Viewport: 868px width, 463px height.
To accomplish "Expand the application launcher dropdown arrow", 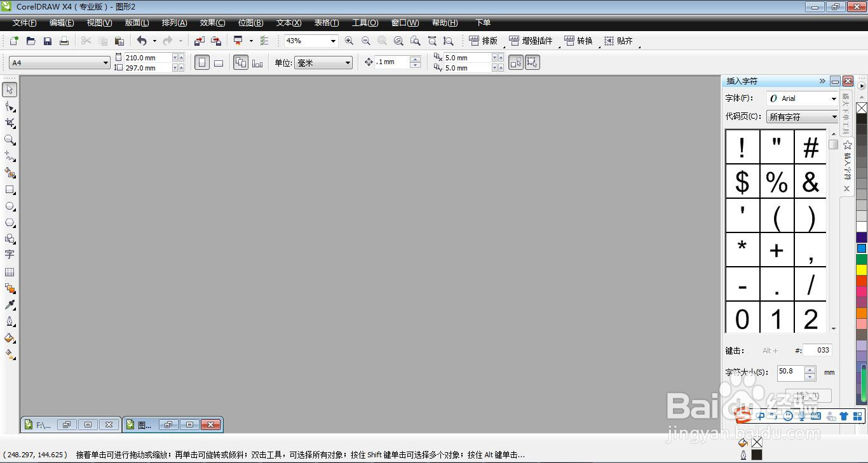I will tap(251, 41).
